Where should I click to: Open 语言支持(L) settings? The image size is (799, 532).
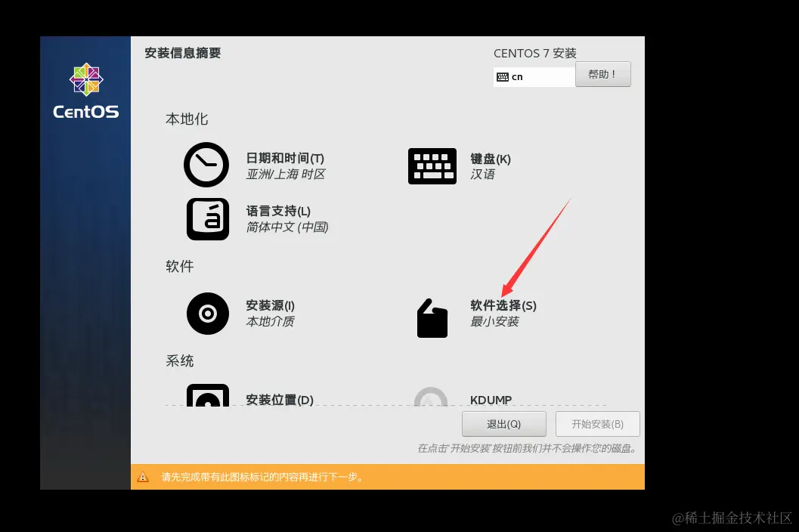coord(278,211)
